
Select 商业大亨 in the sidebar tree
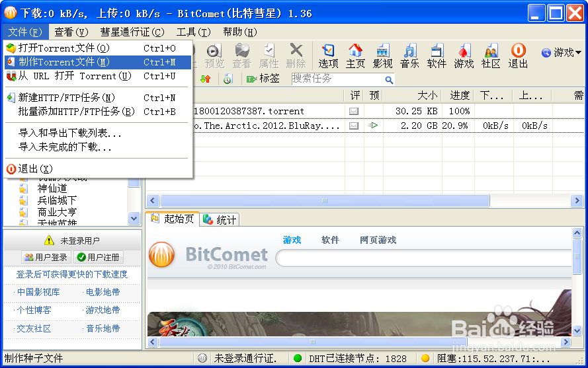tap(57, 212)
